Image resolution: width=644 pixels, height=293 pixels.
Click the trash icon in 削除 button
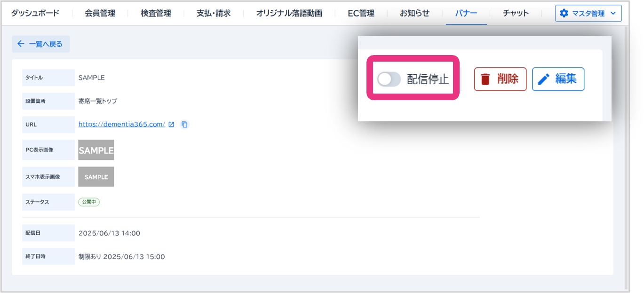click(x=485, y=79)
